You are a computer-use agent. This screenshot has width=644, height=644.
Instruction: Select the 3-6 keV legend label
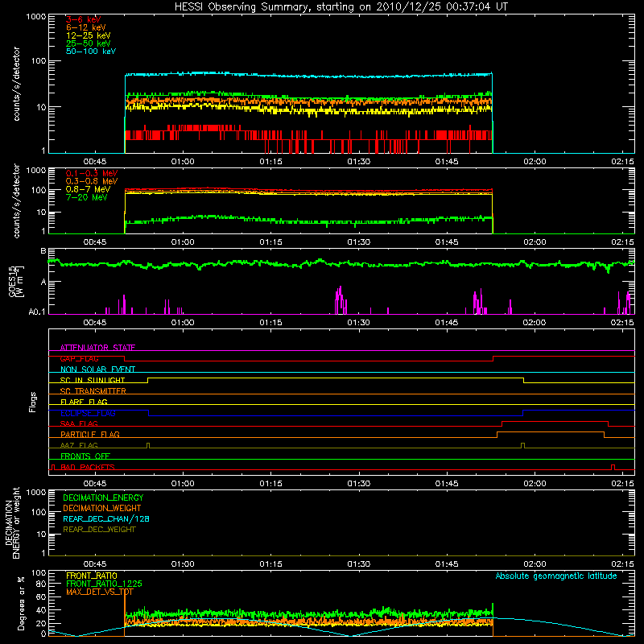[x=83, y=19]
